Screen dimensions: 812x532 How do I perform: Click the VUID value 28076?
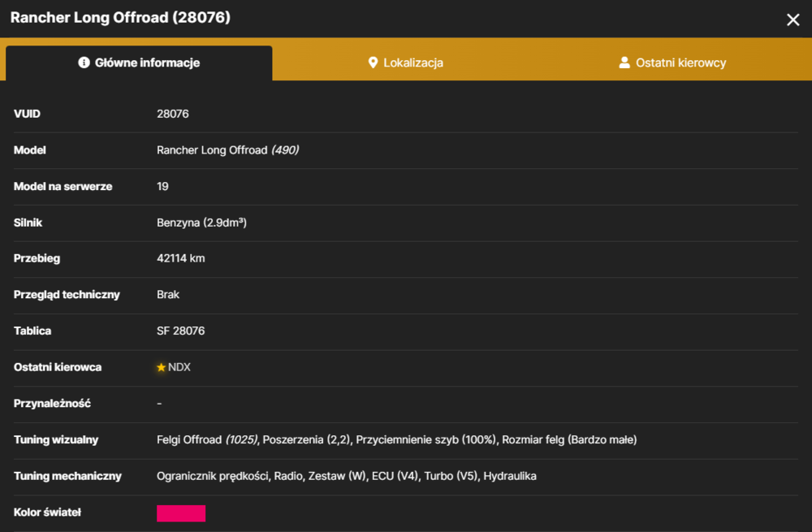coord(173,114)
